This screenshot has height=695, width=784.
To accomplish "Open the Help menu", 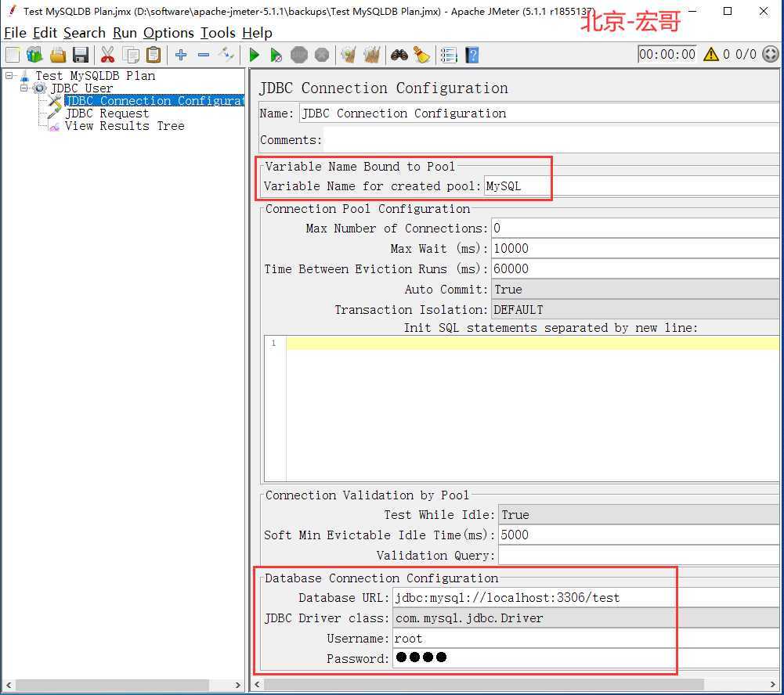I will point(257,33).
